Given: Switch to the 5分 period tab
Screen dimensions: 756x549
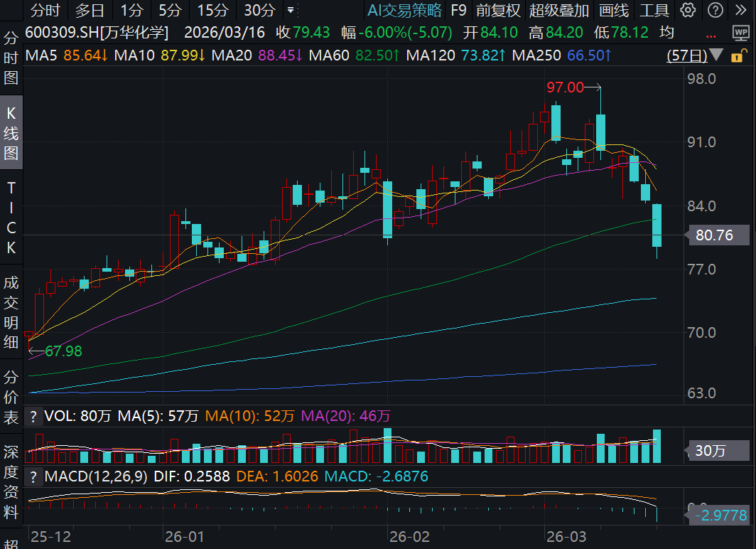Looking at the screenshot, I should 169,10.
